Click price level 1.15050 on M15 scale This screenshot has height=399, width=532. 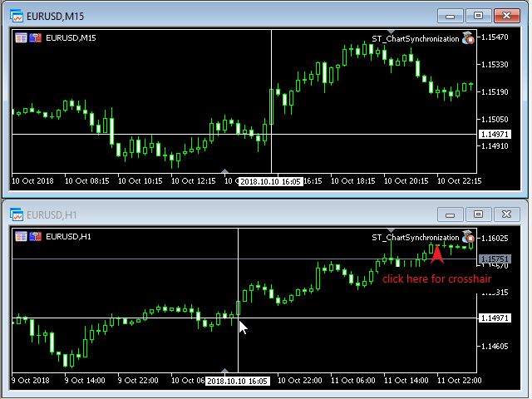(x=495, y=120)
